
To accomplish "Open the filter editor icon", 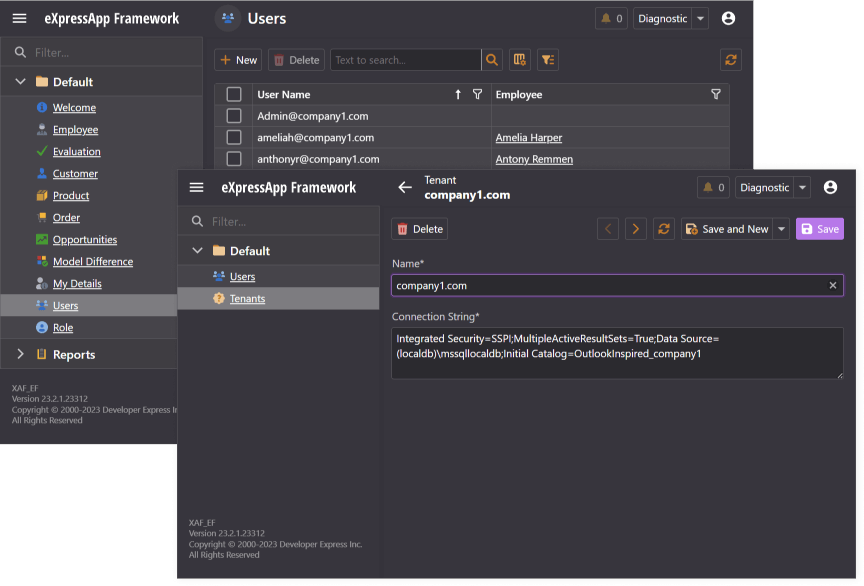I will coord(548,60).
